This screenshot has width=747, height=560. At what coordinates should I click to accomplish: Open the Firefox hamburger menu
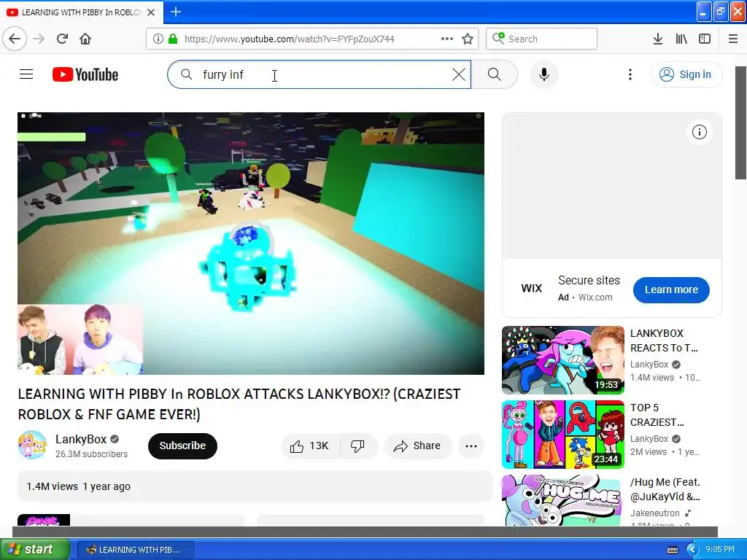point(733,39)
